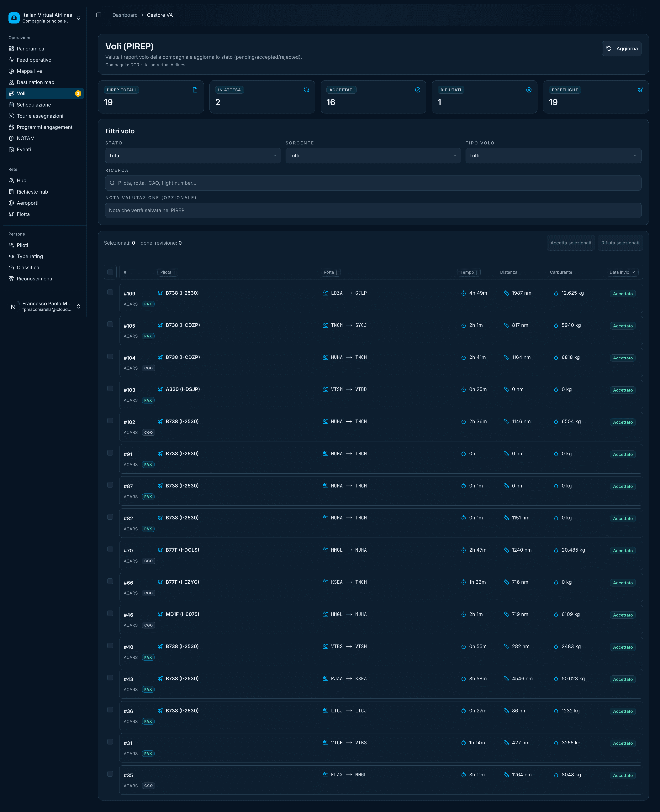Click the Feed operativo pulse icon
Viewport: 660px width, 812px height.
click(11, 60)
